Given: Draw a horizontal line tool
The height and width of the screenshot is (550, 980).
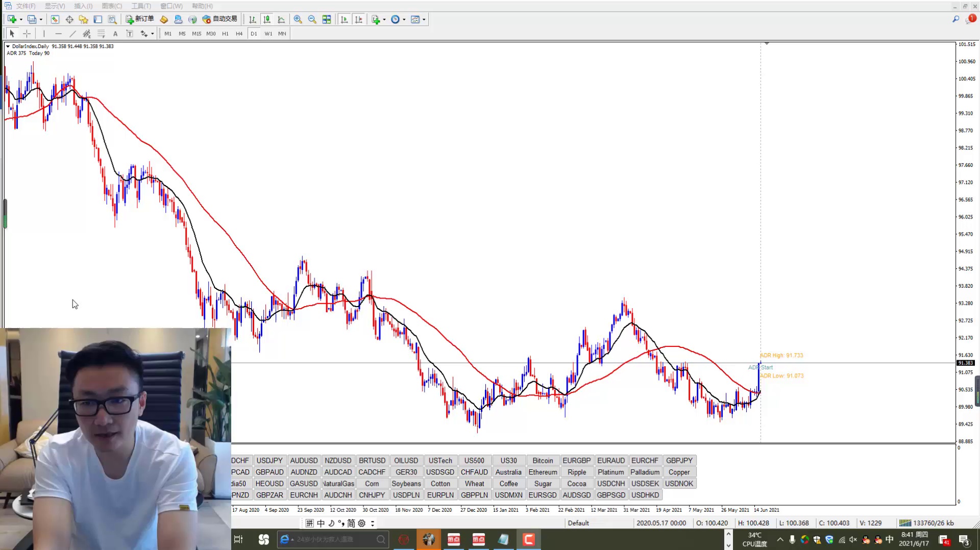Looking at the screenshot, I should pos(58,34).
